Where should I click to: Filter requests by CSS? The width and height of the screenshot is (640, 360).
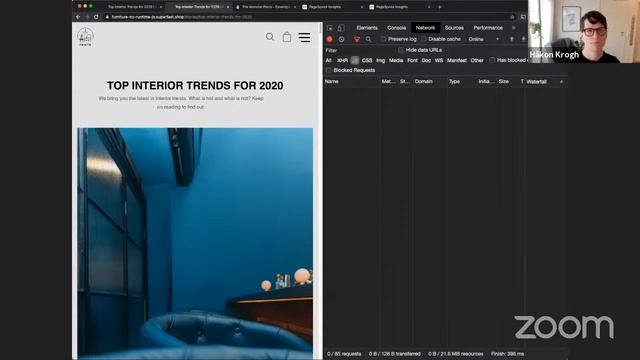point(367,60)
